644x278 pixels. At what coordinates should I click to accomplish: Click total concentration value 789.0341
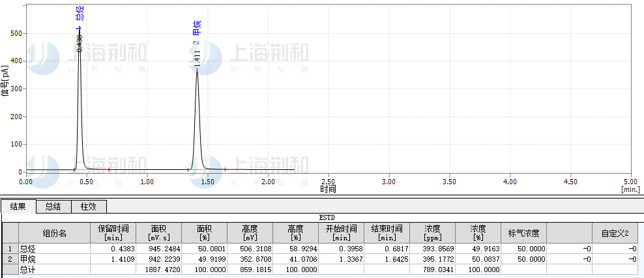[x=439, y=270]
